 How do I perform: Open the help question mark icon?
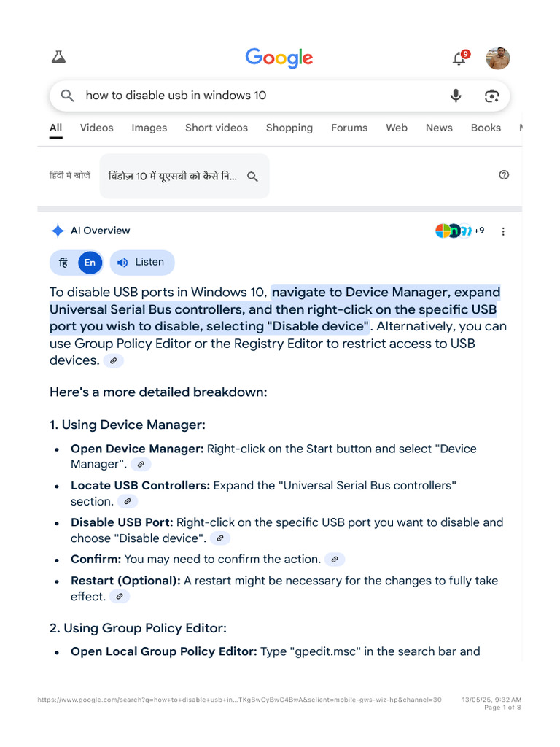504,175
